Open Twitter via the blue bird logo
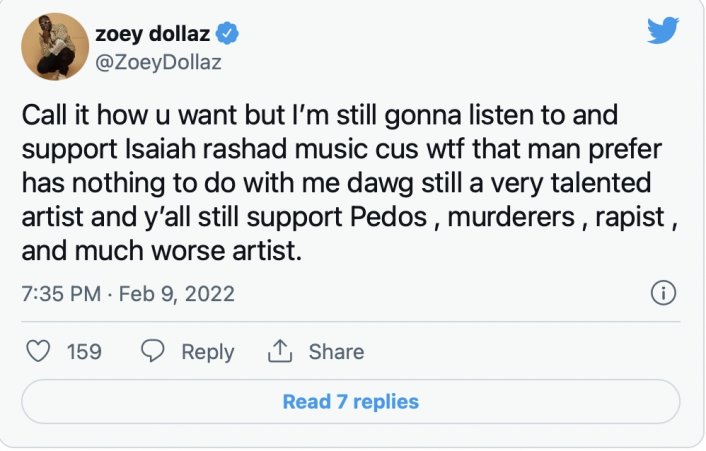This screenshot has height=451, width=706. click(662, 31)
